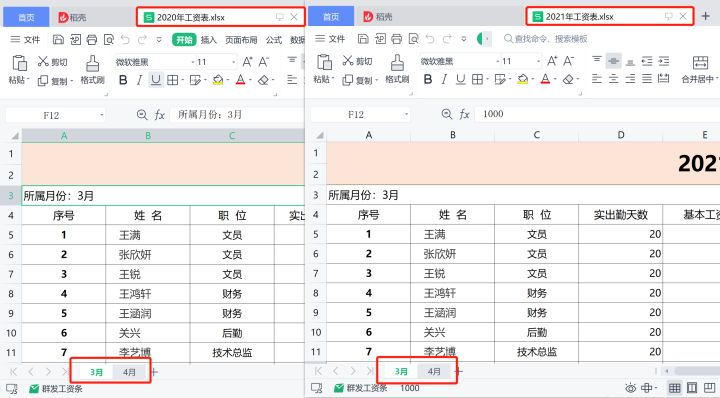Screen dimensions: 720x398
Task: Click Paste (粘贴) in 2020年工资表 window
Action: 19,70
